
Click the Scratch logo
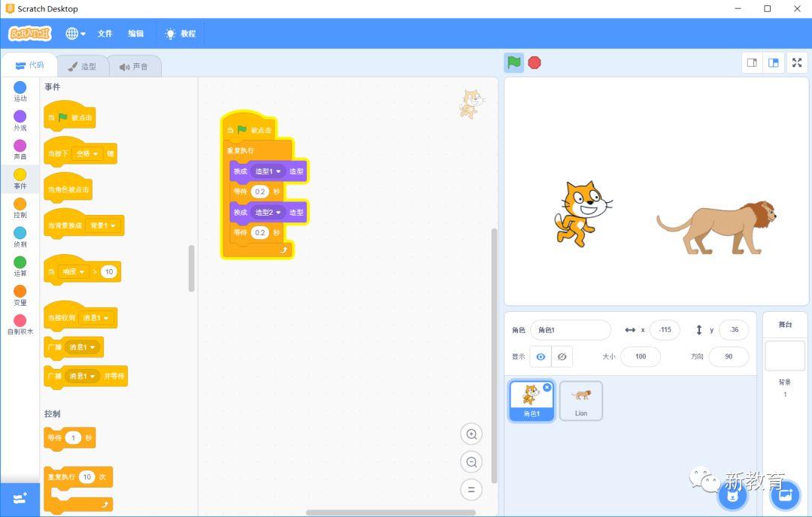(30, 34)
